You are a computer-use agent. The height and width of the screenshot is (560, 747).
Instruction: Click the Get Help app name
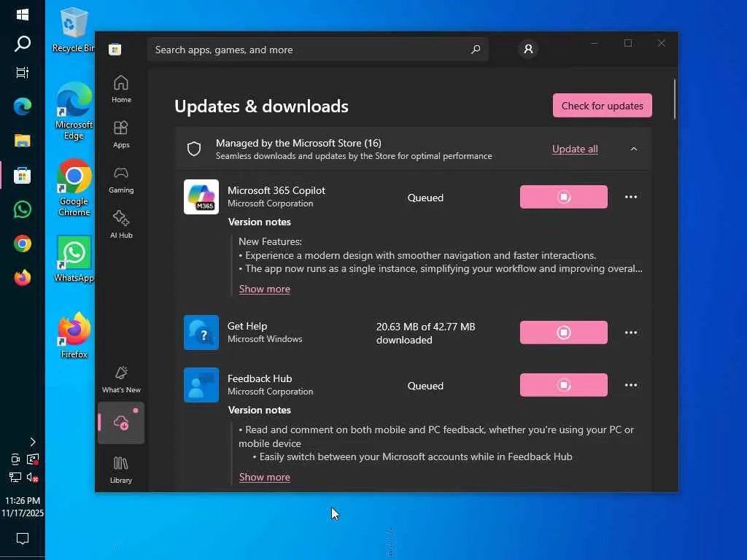247,326
